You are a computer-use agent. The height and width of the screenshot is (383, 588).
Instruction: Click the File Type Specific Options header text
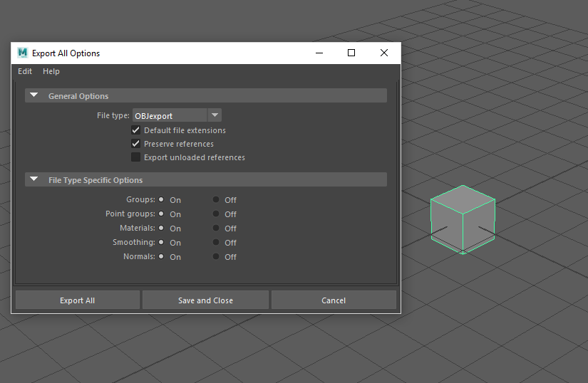click(96, 180)
